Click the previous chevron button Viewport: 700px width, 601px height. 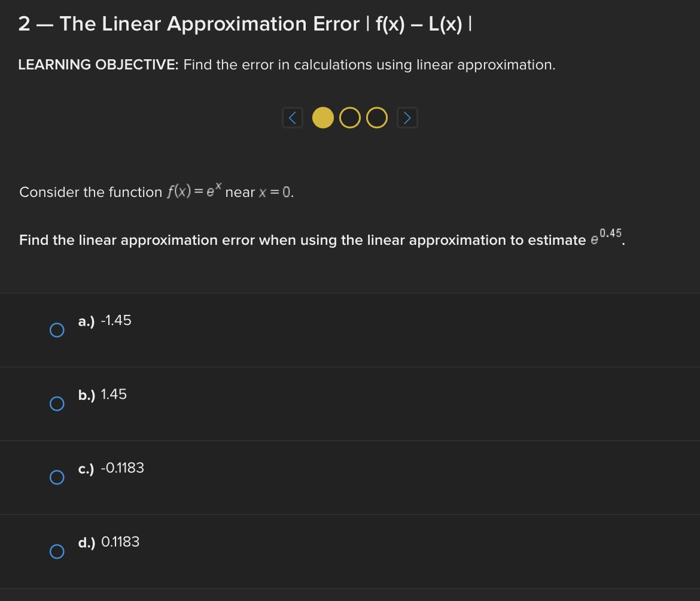point(293,117)
